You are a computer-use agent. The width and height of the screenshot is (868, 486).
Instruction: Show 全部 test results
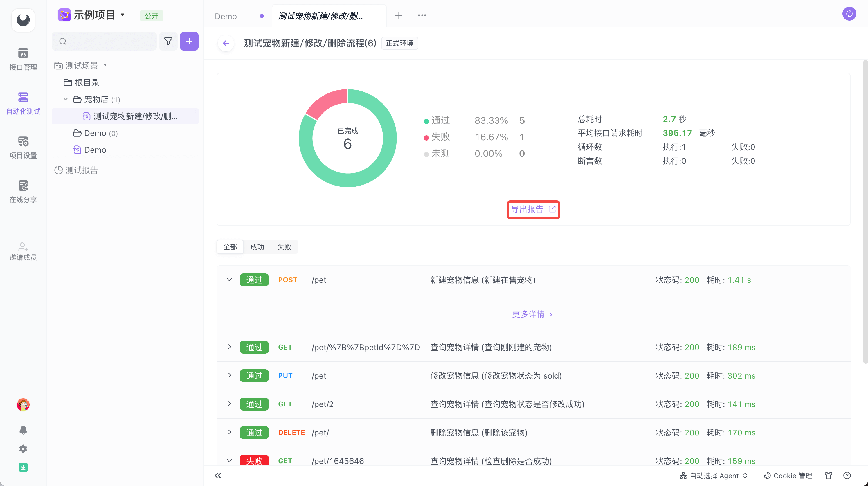tap(230, 247)
